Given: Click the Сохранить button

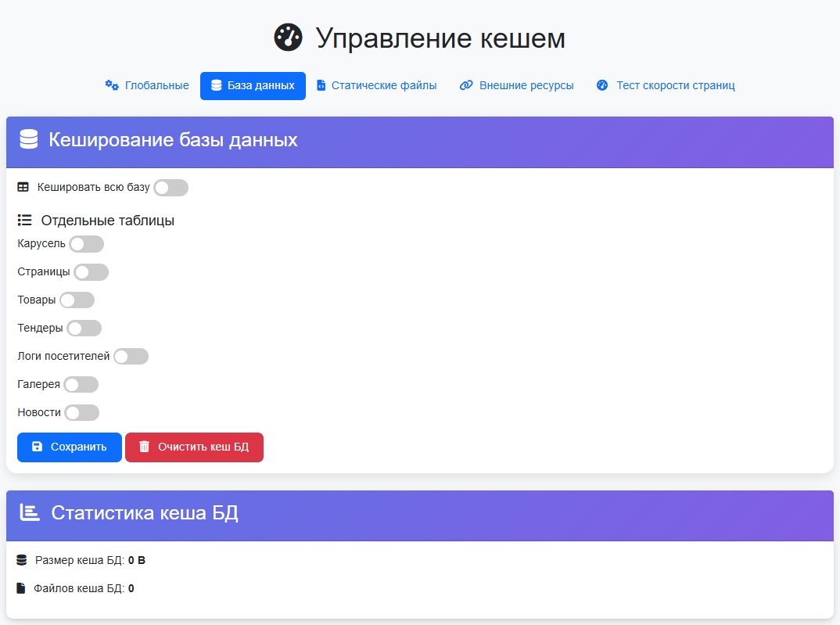Looking at the screenshot, I should [69, 447].
